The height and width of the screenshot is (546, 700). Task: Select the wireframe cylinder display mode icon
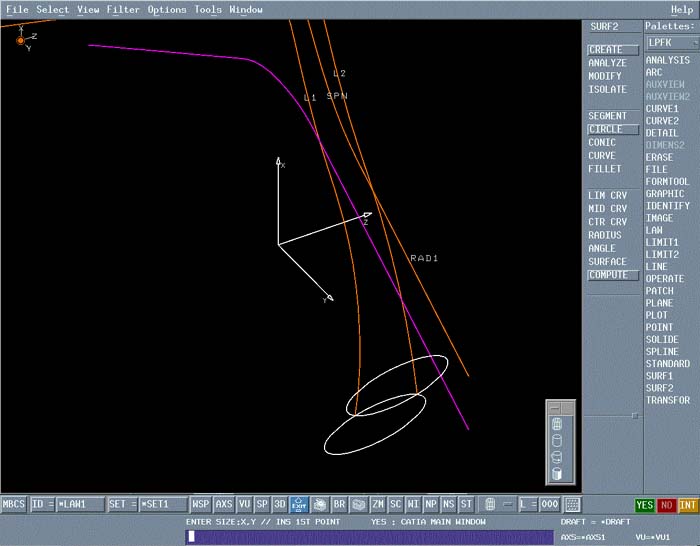coord(557,425)
